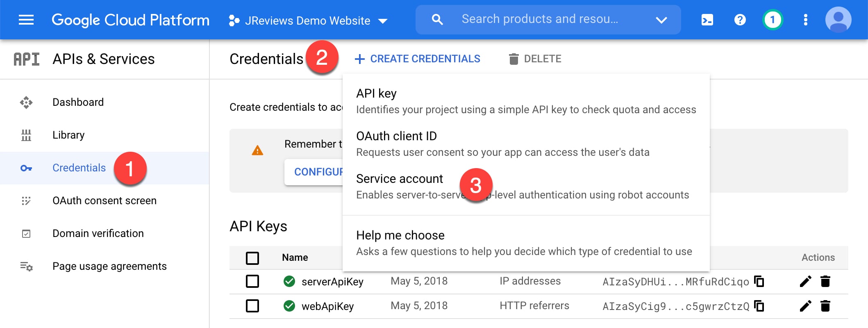Screen dimensions: 868x328
Task: Open the three-dot settings menu
Action: pos(806,20)
